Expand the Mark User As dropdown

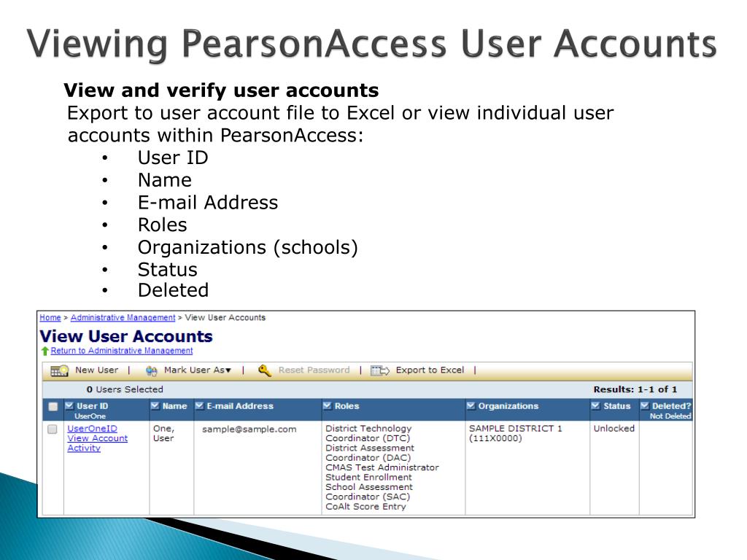click(228, 370)
